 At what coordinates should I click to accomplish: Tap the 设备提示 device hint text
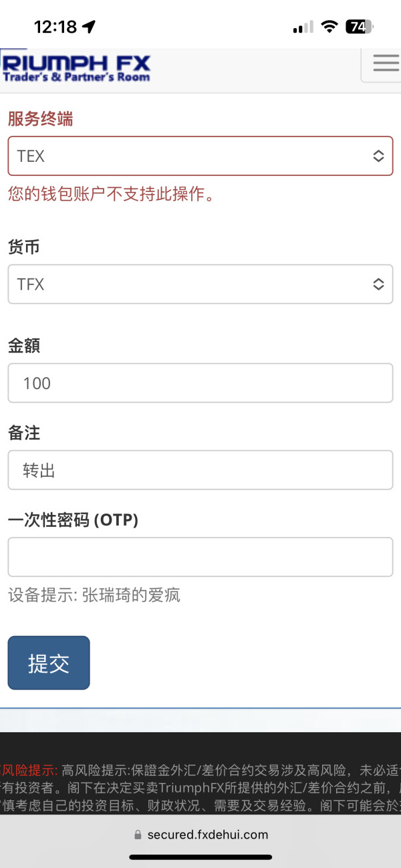pos(94,594)
